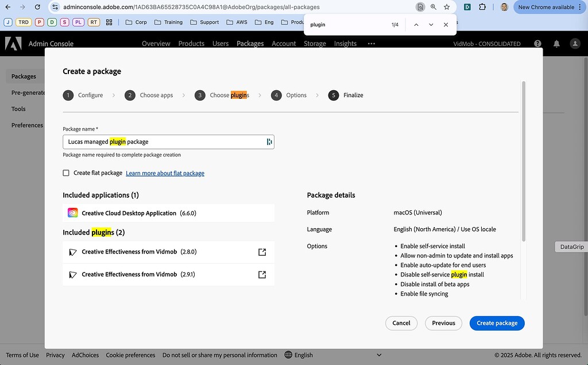Click the paste icon in Package name field
Viewport: 588px width, 365px height.
coord(269,141)
